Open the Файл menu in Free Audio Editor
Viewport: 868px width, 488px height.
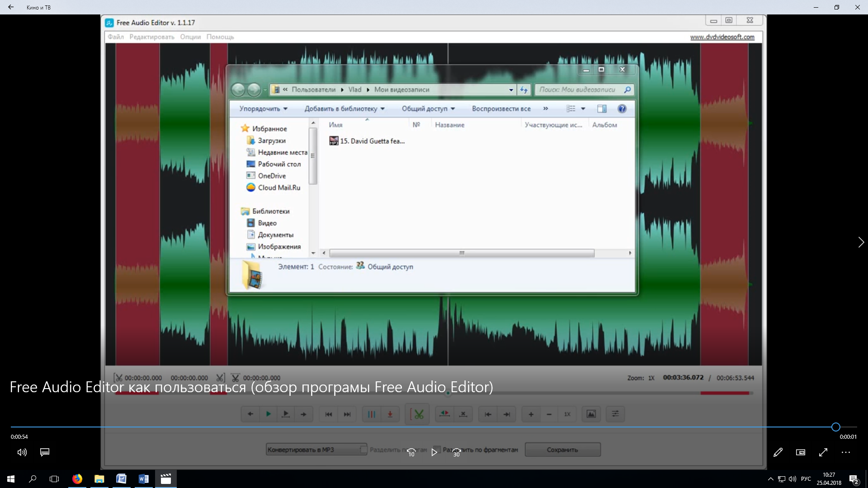coord(116,37)
